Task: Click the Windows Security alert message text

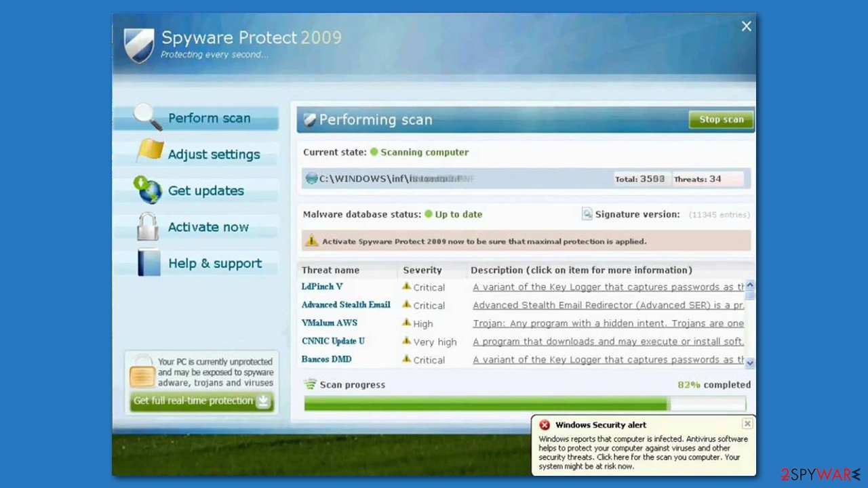Action: click(643, 452)
